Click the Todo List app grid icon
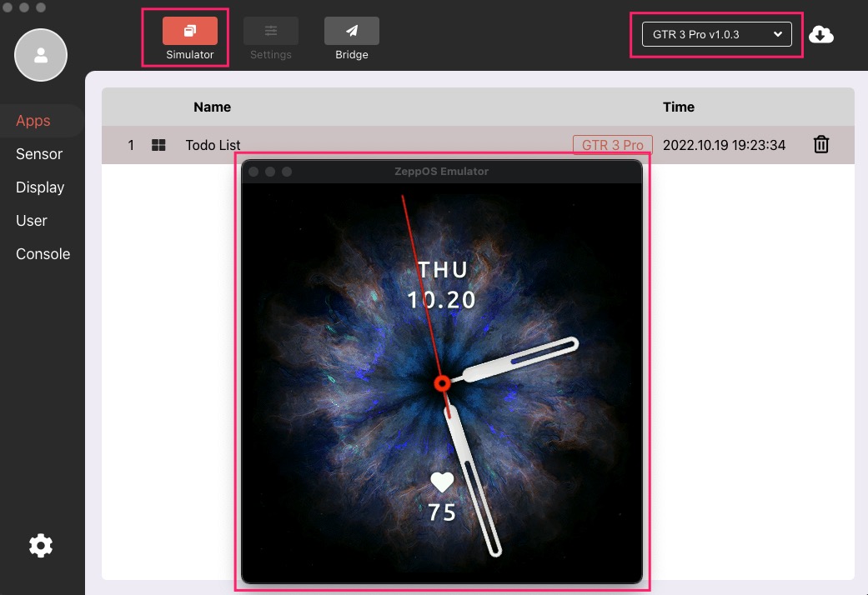This screenshot has height=595, width=868. click(x=158, y=145)
